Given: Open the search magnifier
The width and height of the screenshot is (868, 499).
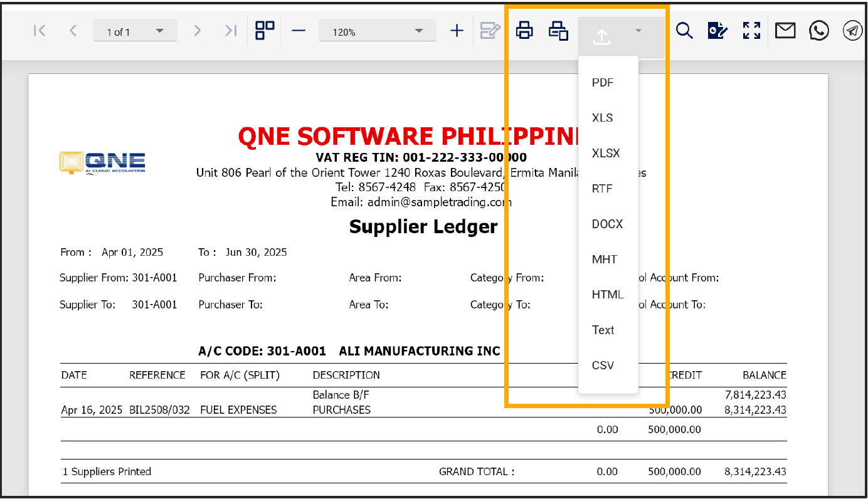Looking at the screenshot, I should coord(684,30).
